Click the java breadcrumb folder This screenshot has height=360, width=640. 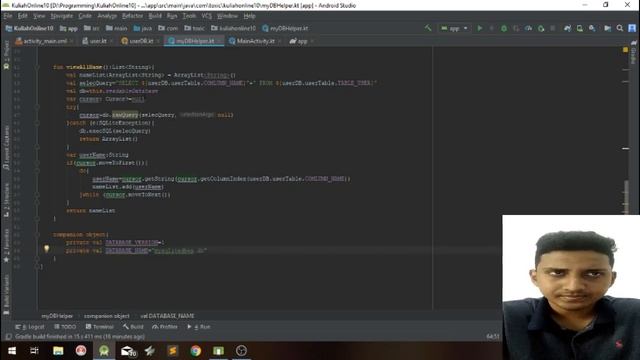[x=142, y=28]
